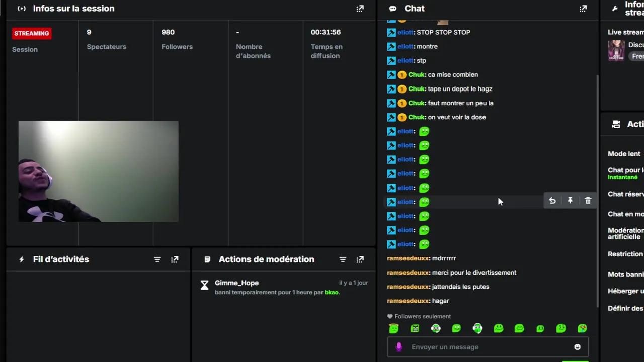Pop out the Chat panel
This screenshot has width=644, height=362.
pyautogui.click(x=583, y=9)
